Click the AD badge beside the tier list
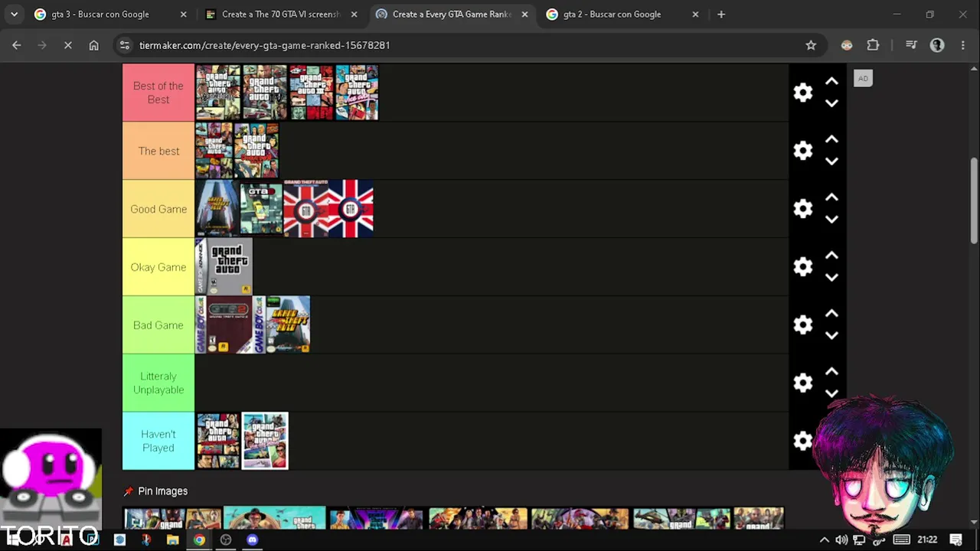This screenshot has height=551, width=980. coord(863,78)
